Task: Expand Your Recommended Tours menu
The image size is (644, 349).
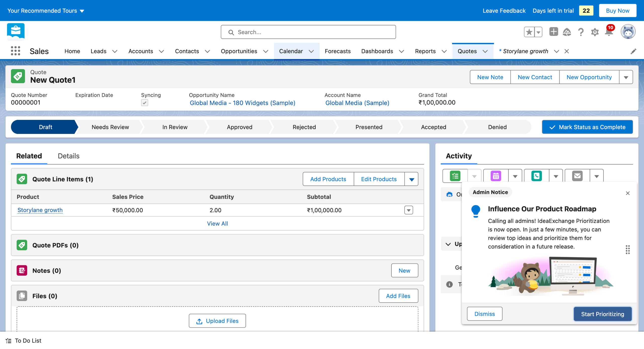Action: click(x=46, y=11)
